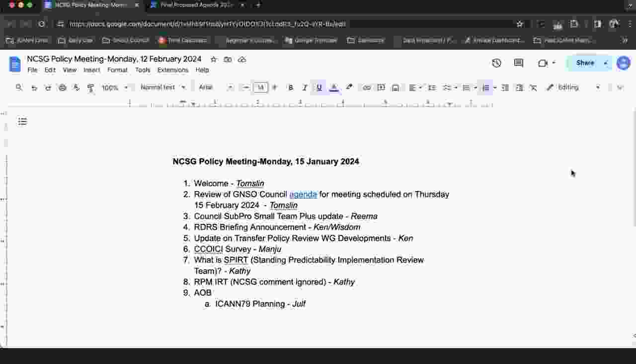Toggle bold formatting
The height and width of the screenshot is (364, 636).
coord(291,87)
